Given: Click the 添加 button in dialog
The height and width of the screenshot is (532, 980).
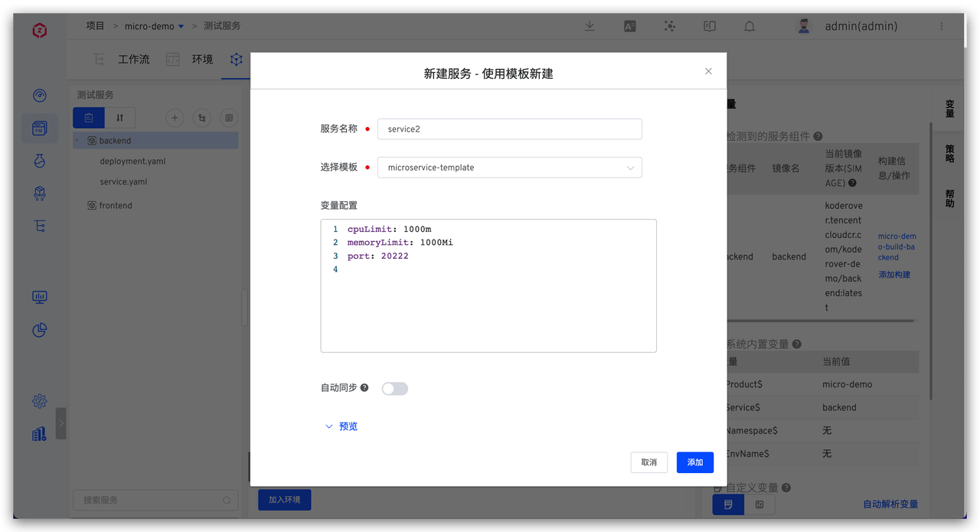Looking at the screenshot, I should coord(694,462).
